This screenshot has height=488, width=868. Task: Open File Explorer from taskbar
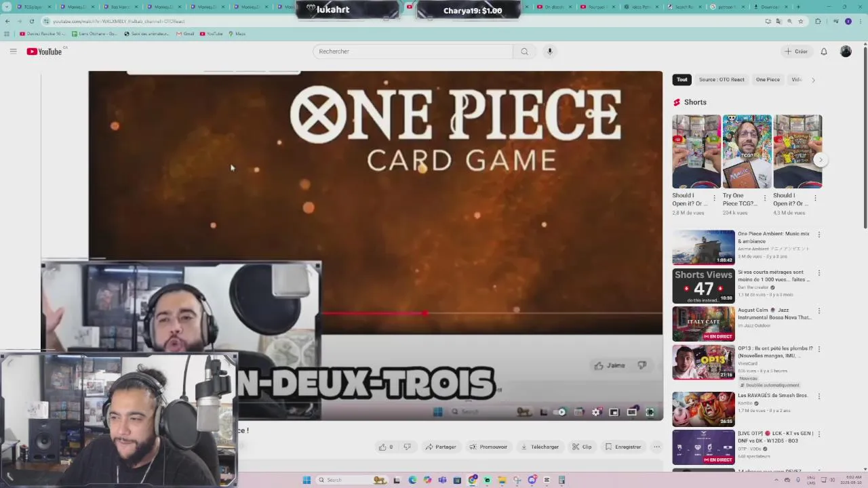click(502, 480)
